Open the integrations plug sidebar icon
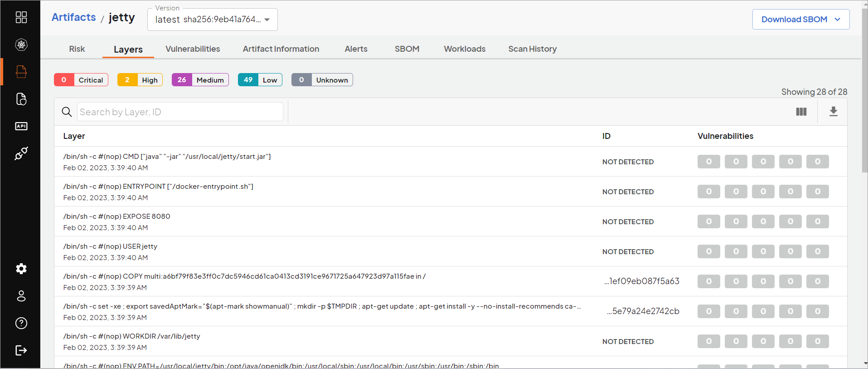 coord(21,153)
